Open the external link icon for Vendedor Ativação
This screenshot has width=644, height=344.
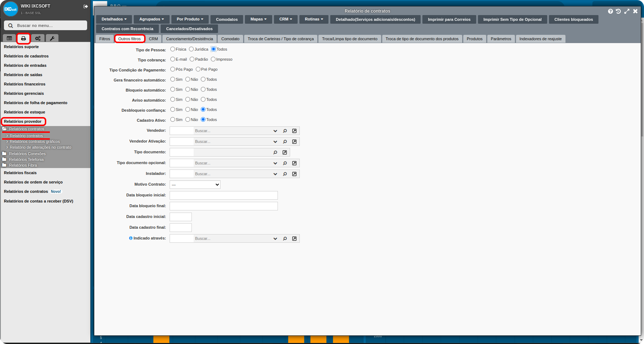[294, 142]
